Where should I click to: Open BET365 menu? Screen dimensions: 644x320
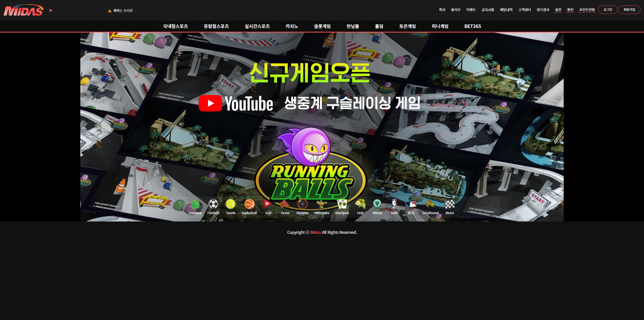(473, 26)
